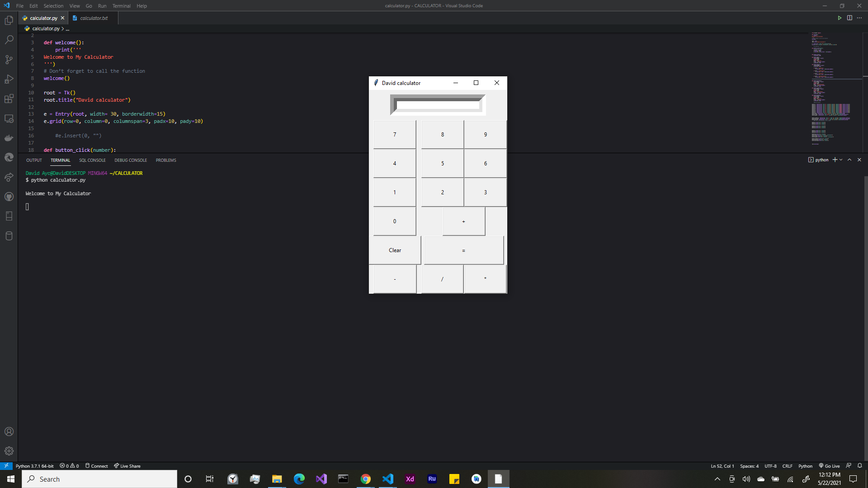Open the Docker view icon
Image resolution: width=868 pixels, height=488 pixels.
(x=9, y=138)
